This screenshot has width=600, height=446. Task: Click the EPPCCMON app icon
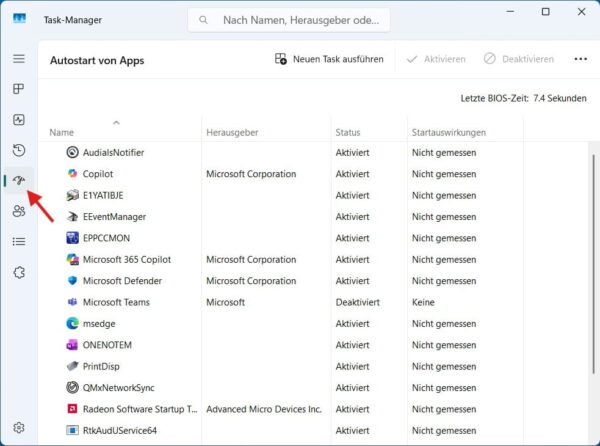(72, 238)
